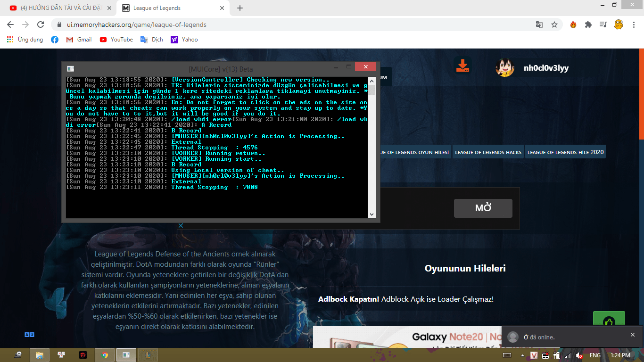Open Garena from the taskbar
644x362 pixels.
click(x=83, y=355)
